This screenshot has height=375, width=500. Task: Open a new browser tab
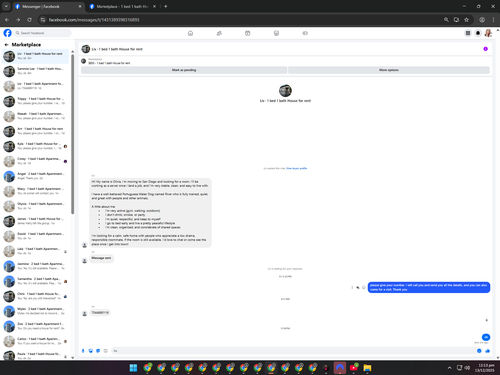(x=165, y=6)
